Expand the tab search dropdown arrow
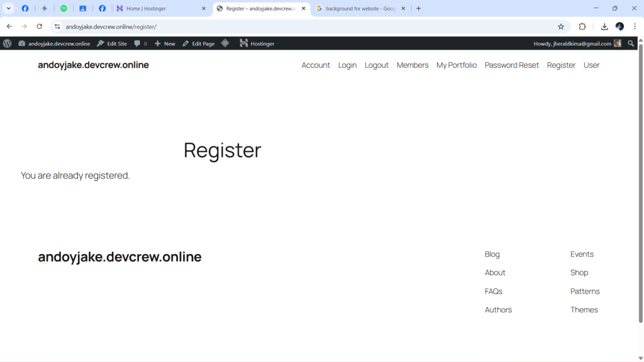Image resolution: width=644 pixels, height=362 pixels. pyautogui.click(x=9, y=9)
